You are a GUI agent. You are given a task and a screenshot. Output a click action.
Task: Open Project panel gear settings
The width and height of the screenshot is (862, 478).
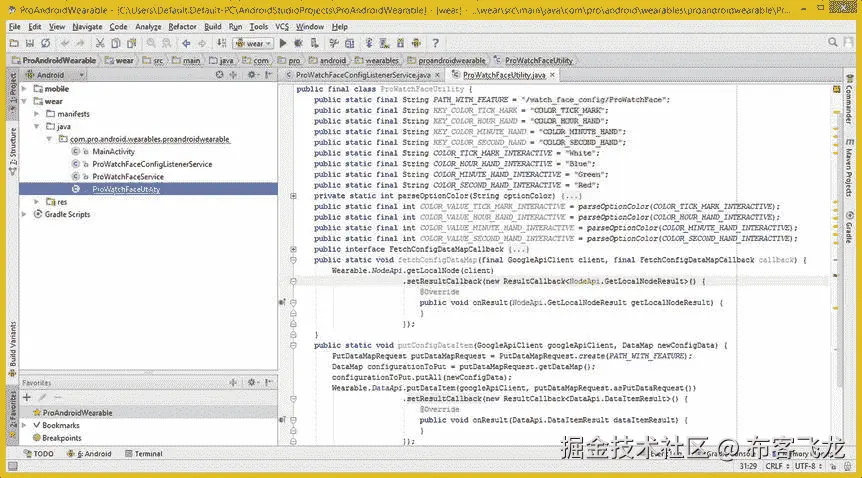coord(252,75)
